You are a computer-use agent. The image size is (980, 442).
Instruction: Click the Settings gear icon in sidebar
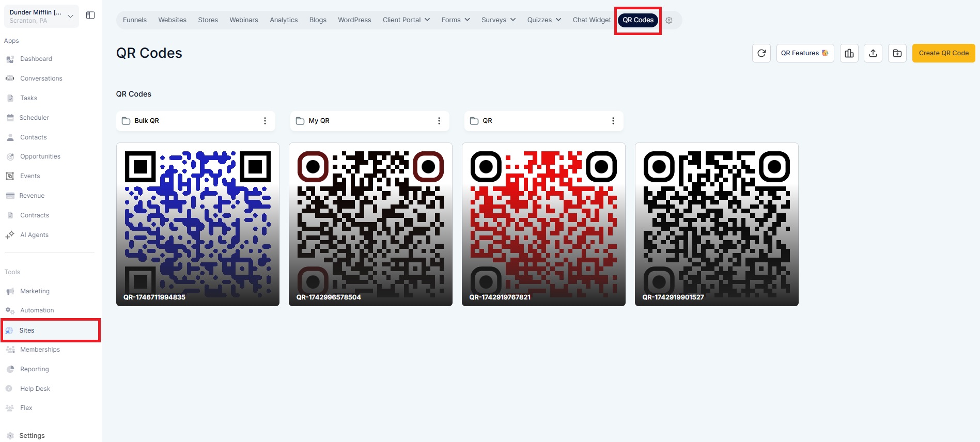click(x=10, y=436)
